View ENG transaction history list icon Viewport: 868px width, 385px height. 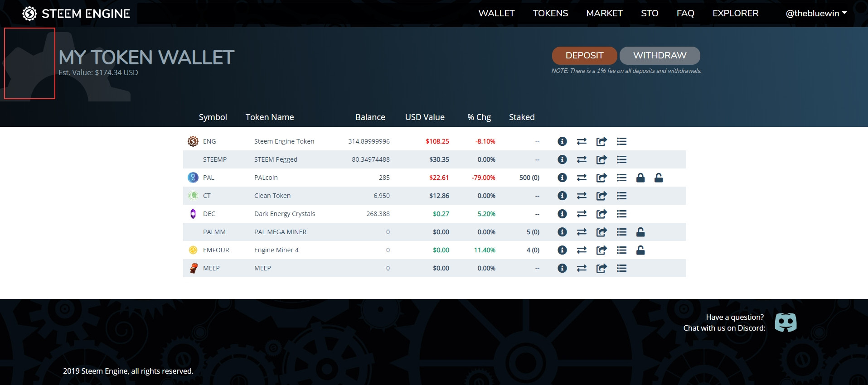pyautogui.click(x=621, y=141)
